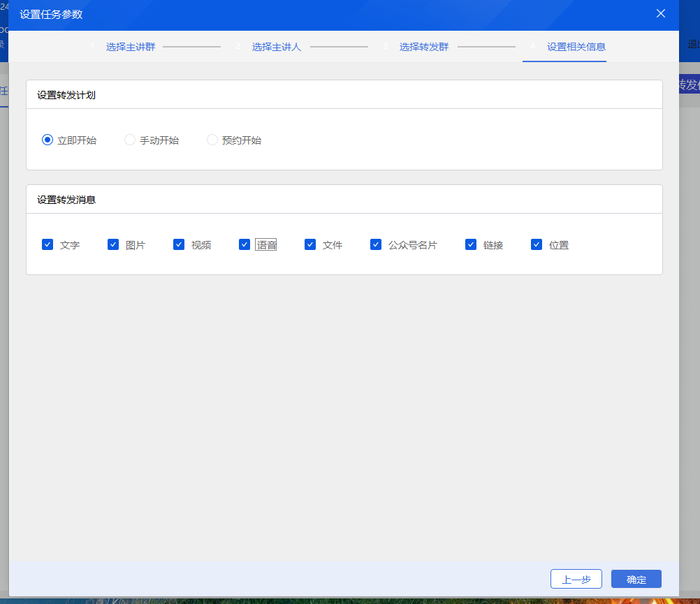The image size is (700, 604).
Task: Uncheck the 位置 checkbox
Action: 537,244
